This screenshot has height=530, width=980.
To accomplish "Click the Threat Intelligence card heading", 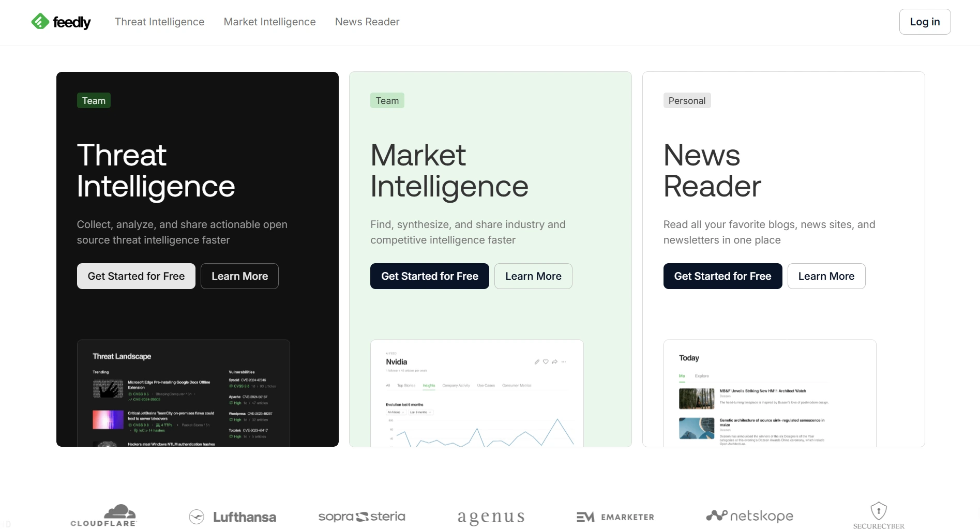I will [156, 171].
